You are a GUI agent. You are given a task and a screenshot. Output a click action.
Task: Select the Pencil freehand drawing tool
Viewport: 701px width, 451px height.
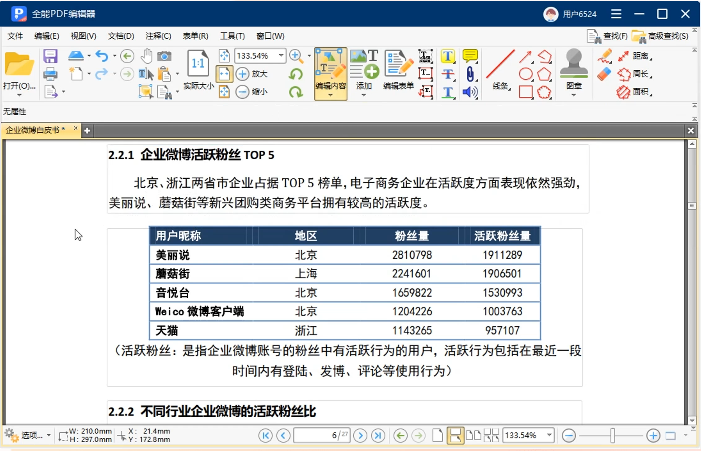pos(604,56)
